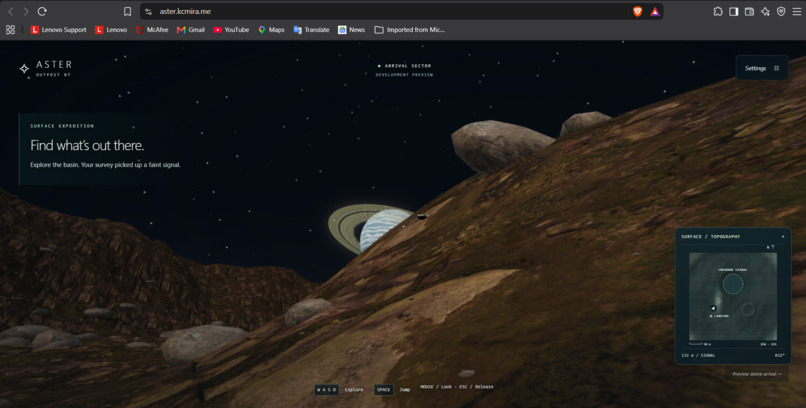The width and height of the screenshot is (806, 408).
Task: Open Brave Rewards triangle icon
Action: (655, 11)
